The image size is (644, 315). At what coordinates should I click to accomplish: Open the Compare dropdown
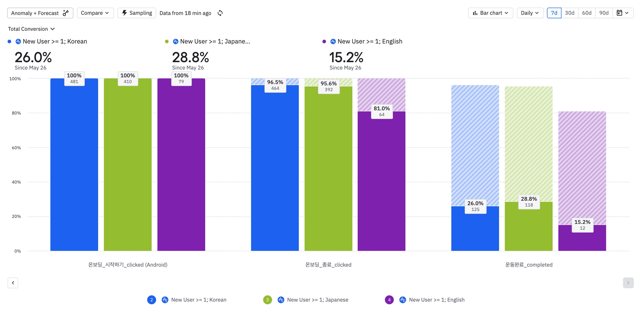95,13
